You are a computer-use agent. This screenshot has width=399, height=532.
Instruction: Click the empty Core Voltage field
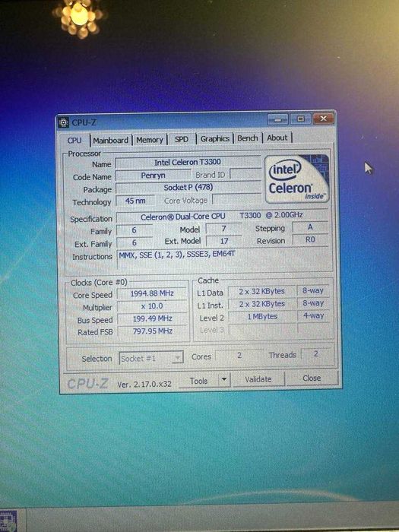click(237, 200)
